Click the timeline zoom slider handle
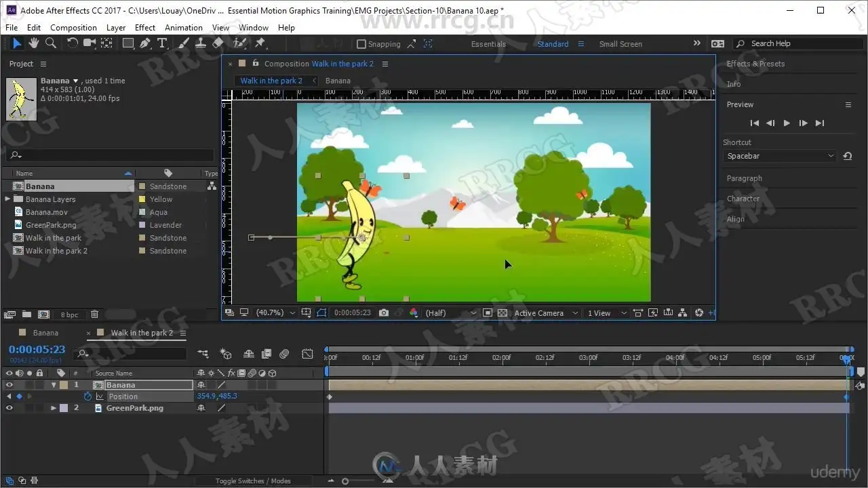The image size is (868, 488). (x=345, y=481)
